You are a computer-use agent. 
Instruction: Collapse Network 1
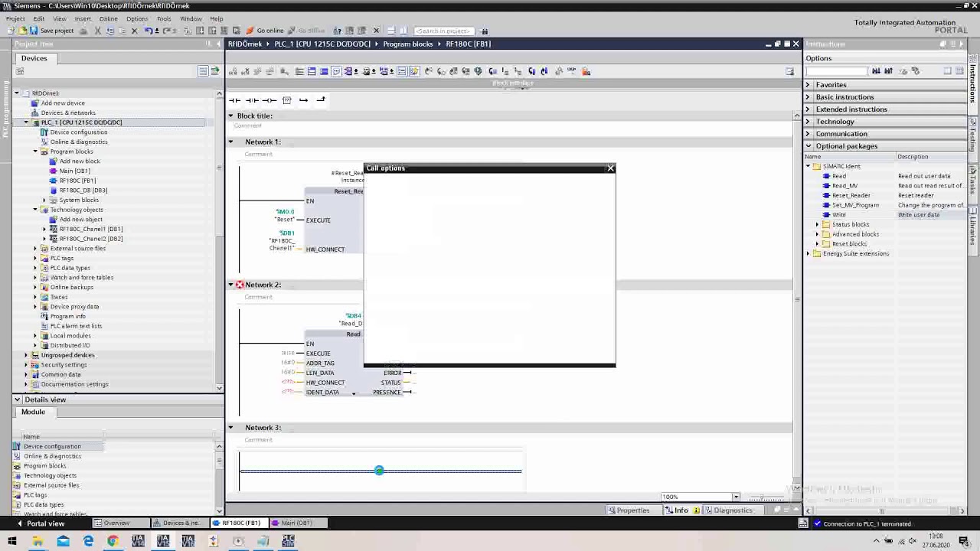tap(230, 142)
